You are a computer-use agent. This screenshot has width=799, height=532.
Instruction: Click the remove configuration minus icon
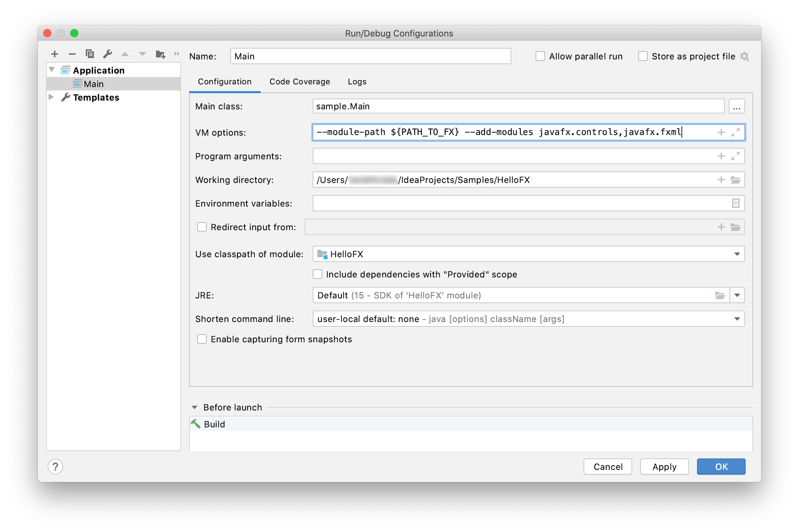point(72,54)
